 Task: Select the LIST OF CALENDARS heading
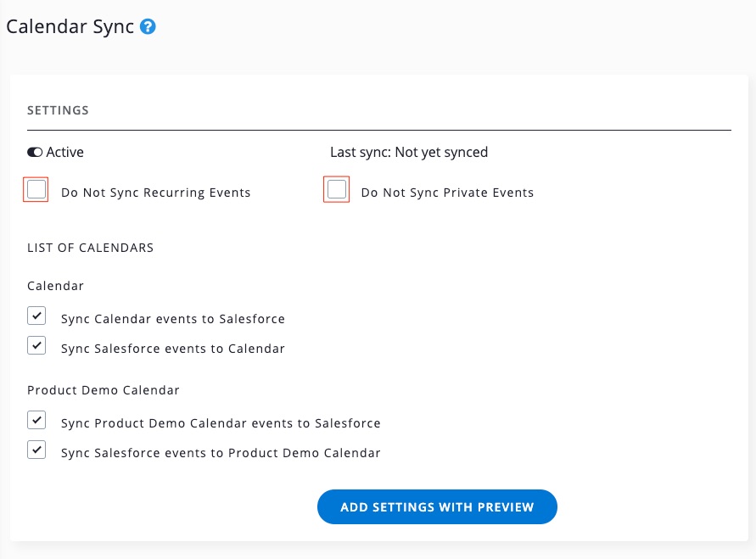coord(91,249)
